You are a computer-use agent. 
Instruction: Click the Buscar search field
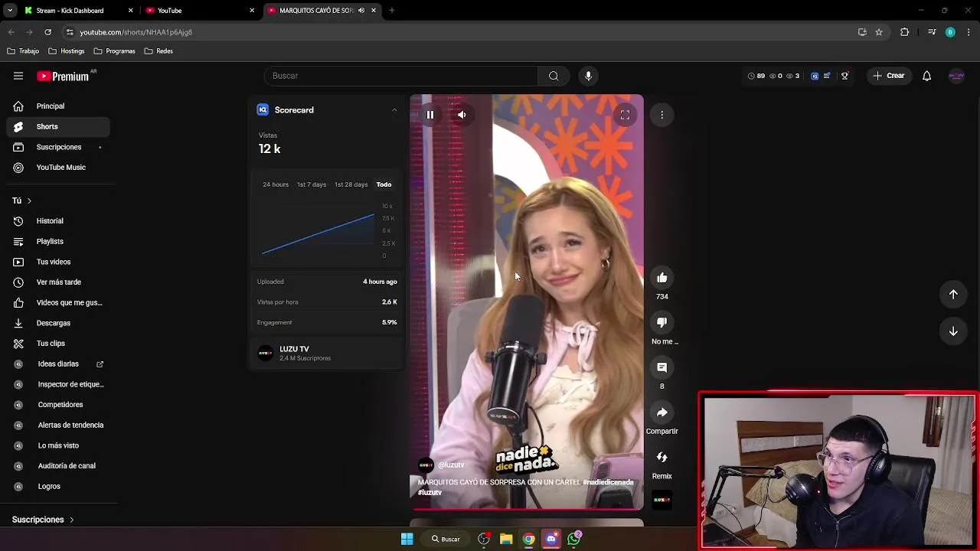tap(401, 76)
